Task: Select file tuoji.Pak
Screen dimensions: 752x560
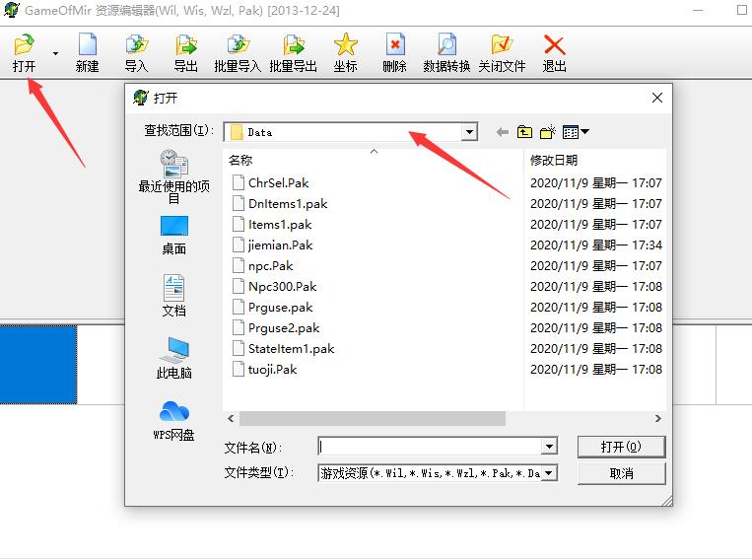Action: coord(272,369)
